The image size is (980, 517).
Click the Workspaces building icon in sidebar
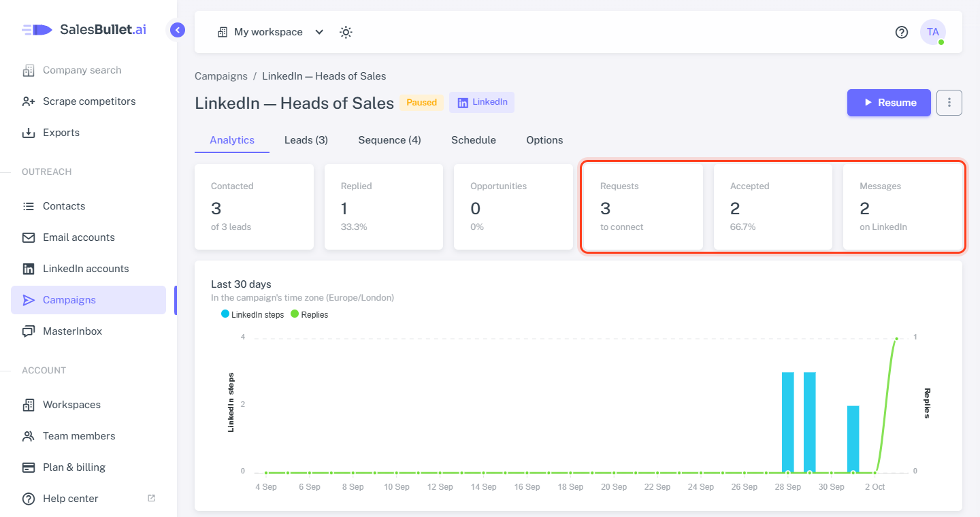[29, 405]
